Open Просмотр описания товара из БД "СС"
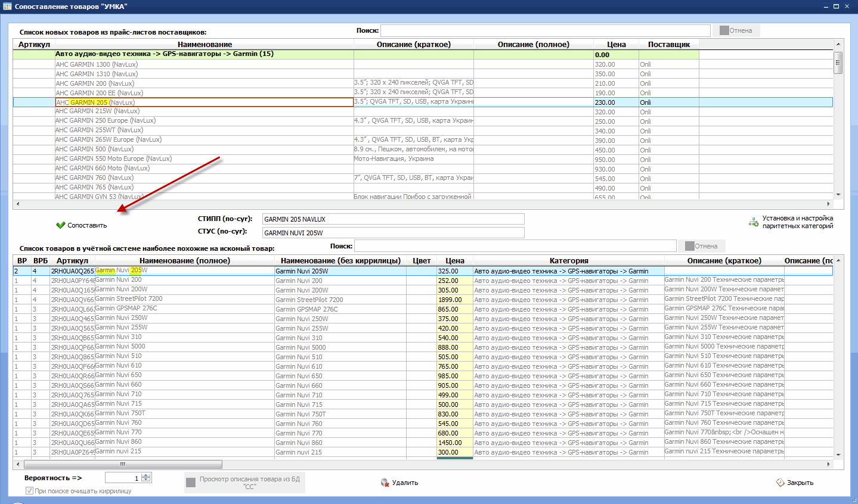Screen dimensions: 858x504 click(244, 483)
